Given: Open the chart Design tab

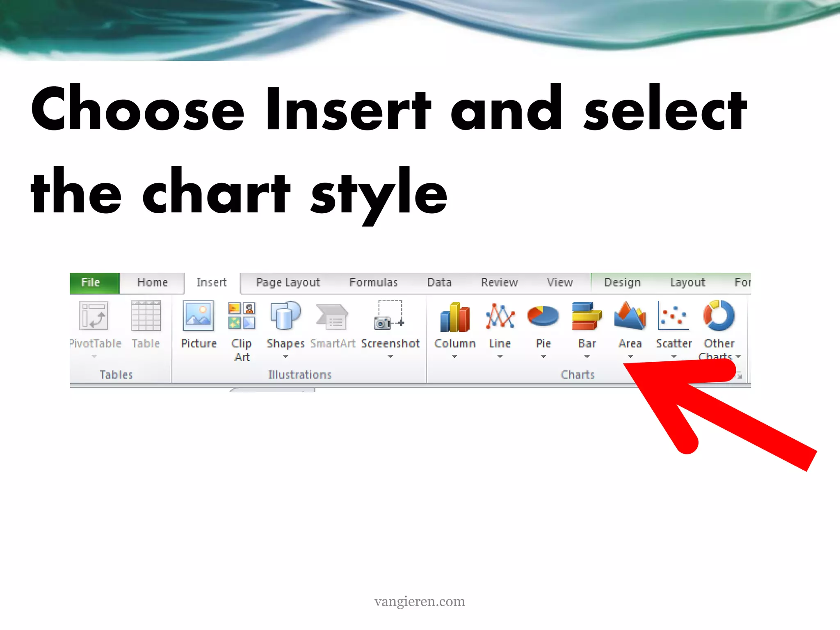Looking at the screenshot, I should [622, 283].
